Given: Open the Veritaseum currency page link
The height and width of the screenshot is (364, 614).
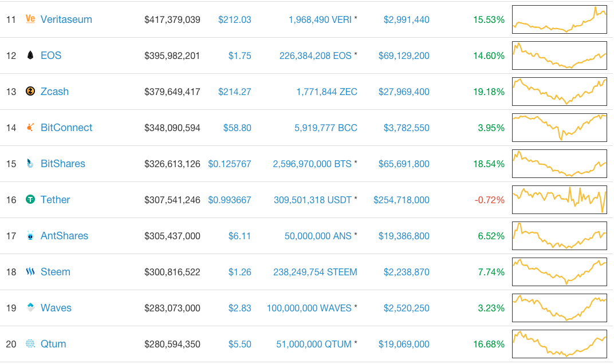Looking at the screenshot, I should click(66, 19).
